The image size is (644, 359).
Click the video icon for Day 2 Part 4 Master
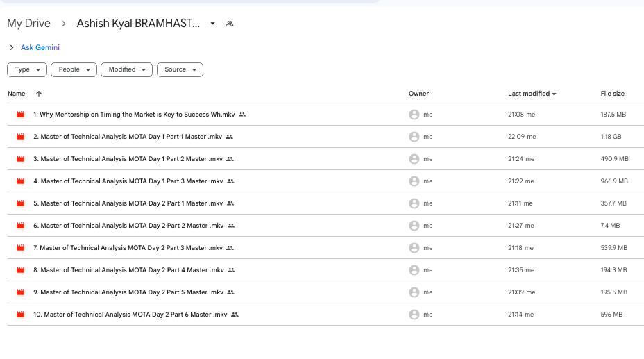coord(20,269)
